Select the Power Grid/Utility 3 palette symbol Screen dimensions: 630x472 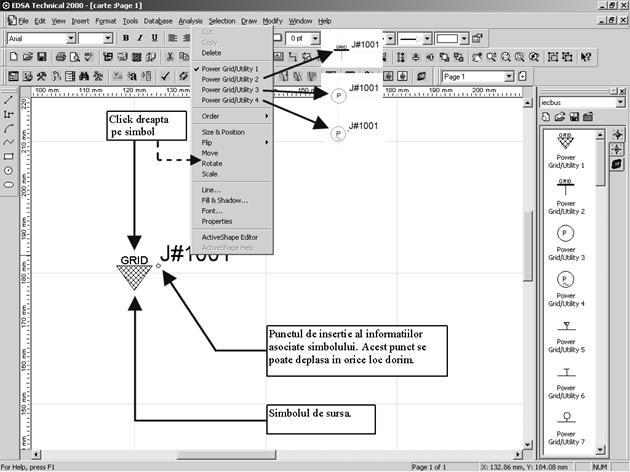point(565,237)
